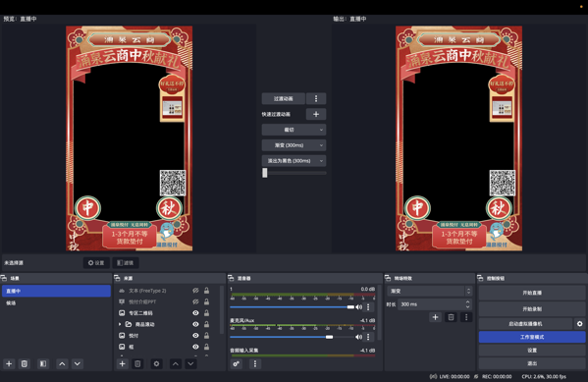Click 开始直播 to start streaming
The height and width of the screenshot is (382, 588).
point(532,293)
